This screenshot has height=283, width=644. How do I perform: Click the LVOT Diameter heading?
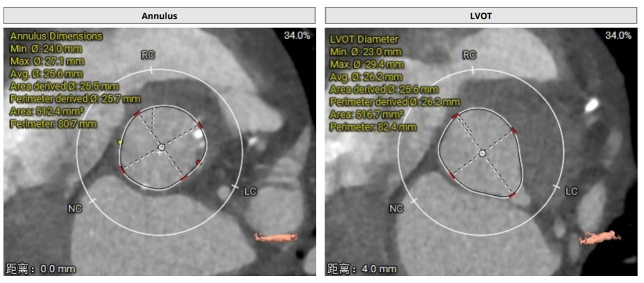(365, 40)
